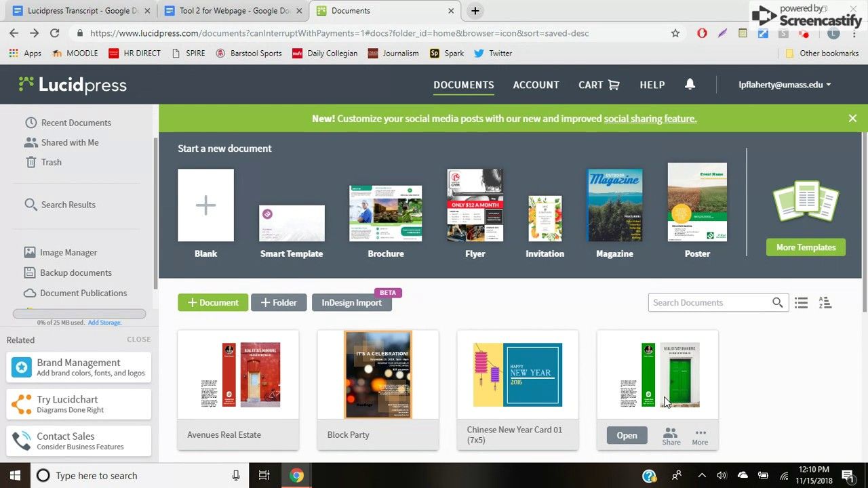The height and width of the screenshot is (488, 868).
Task: Click the notification bell icon
Action: tap(690, 84)
